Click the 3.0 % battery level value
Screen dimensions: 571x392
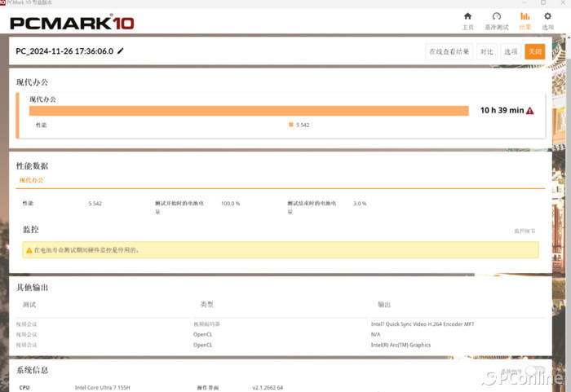(x=360, y=204)
